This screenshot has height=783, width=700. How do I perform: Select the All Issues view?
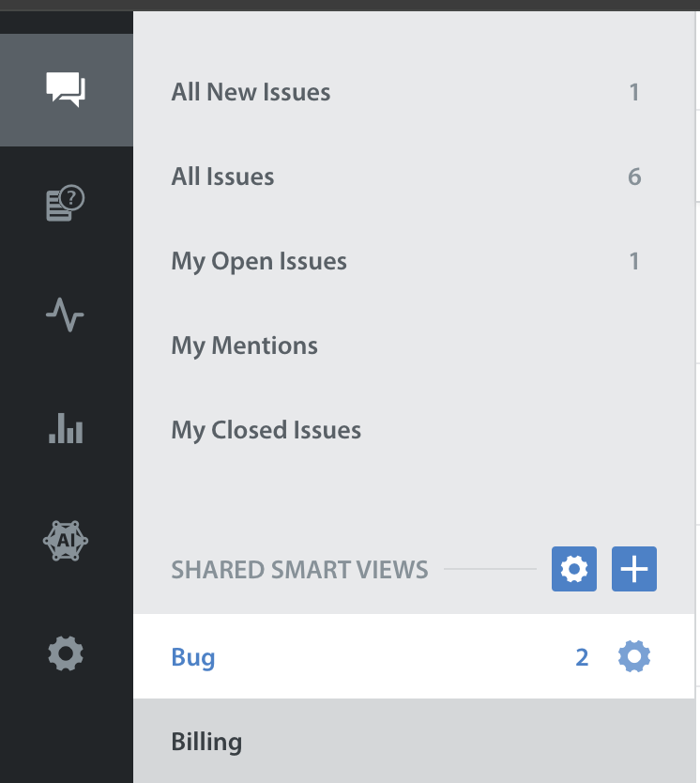click(x=414, y=177)
